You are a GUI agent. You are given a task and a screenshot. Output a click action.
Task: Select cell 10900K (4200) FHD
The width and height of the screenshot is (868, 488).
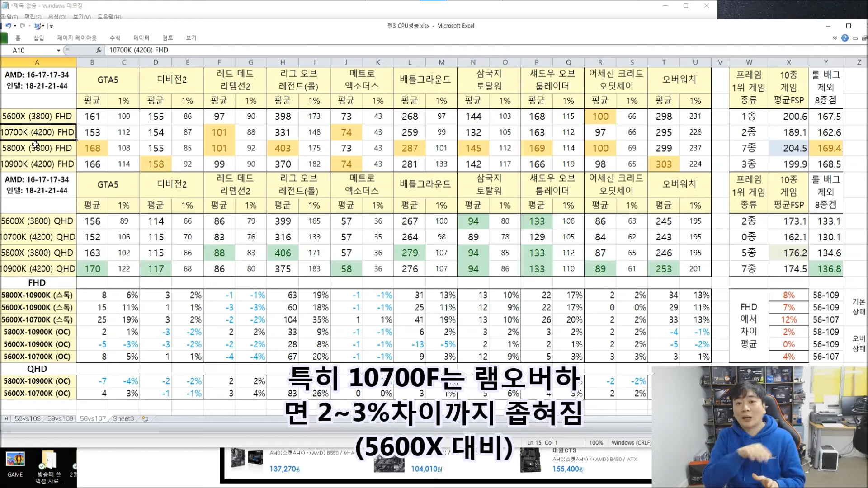coord(38,164)
